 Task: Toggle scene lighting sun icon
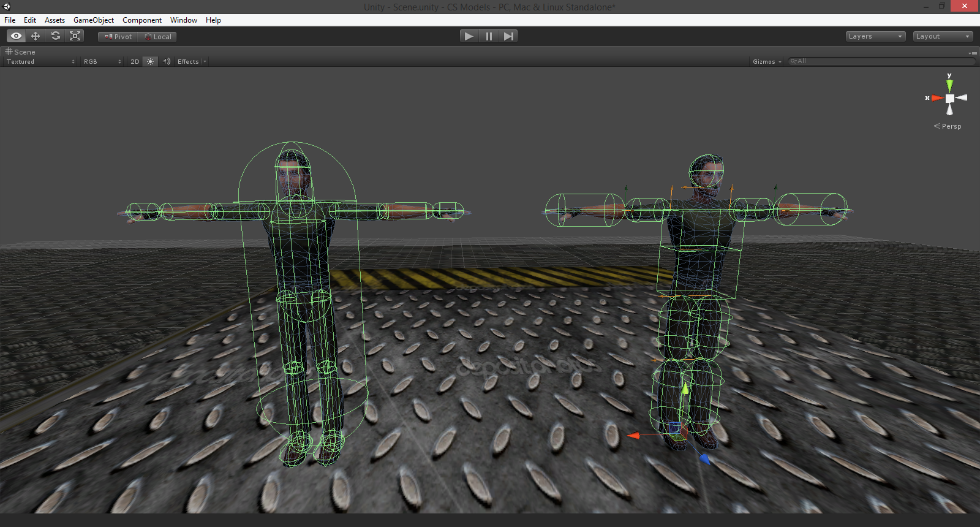[151, 62]
